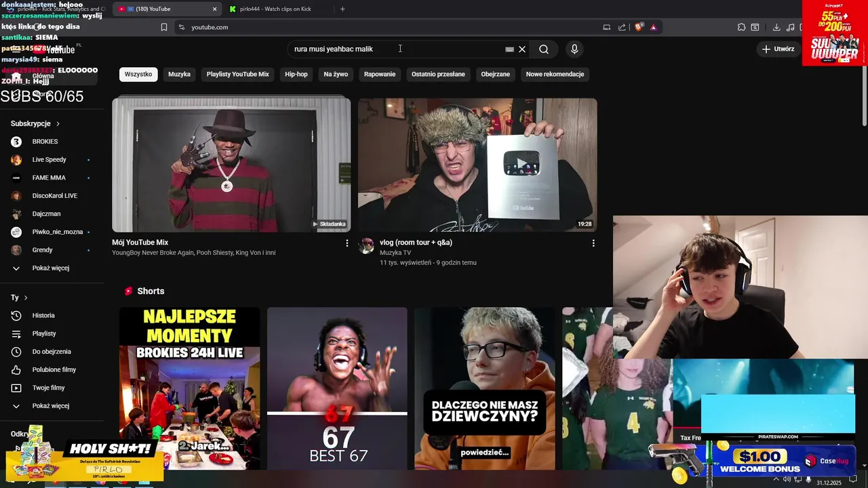Expand subscriptions with Pokaż więcej under Grendy
The width and height of the screenshot is (868, 488).
click(51, 268)
